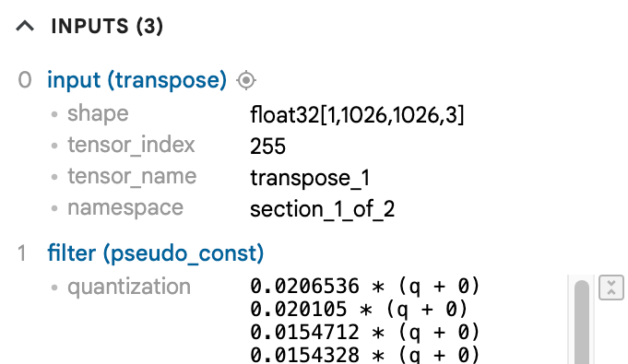Click the tensor_name property label
Screen dimensions: 628x364
click(132, 177)
